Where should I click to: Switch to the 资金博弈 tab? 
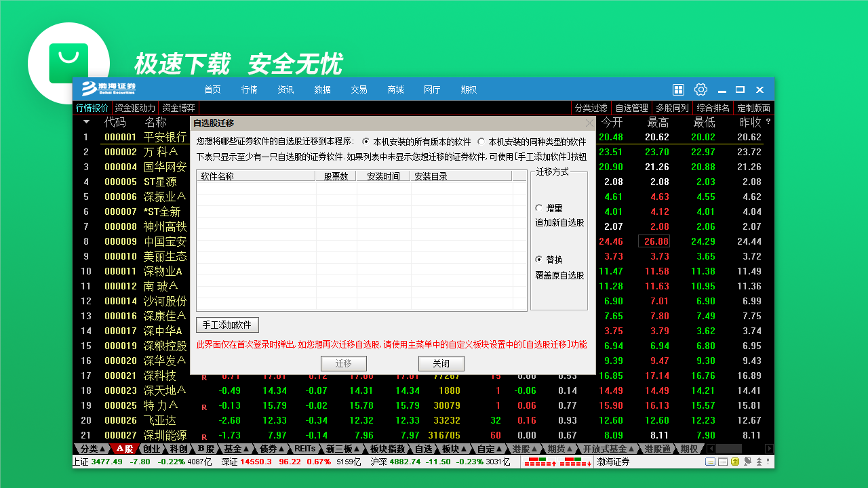point(178,107)
